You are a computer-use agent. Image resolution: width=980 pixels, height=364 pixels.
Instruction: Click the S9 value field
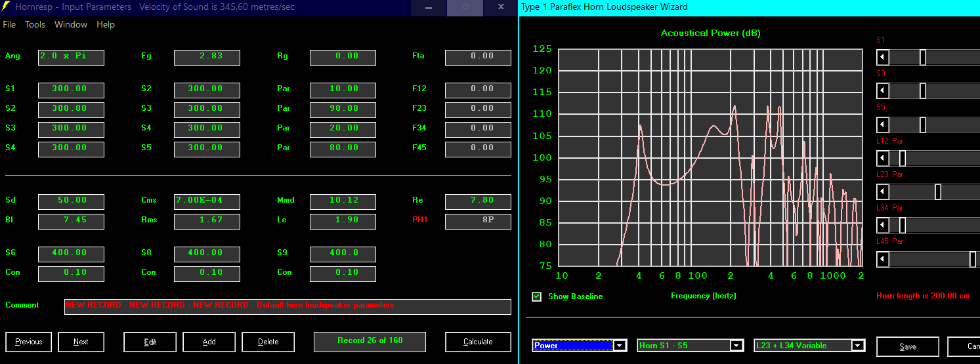click(343, 254)
